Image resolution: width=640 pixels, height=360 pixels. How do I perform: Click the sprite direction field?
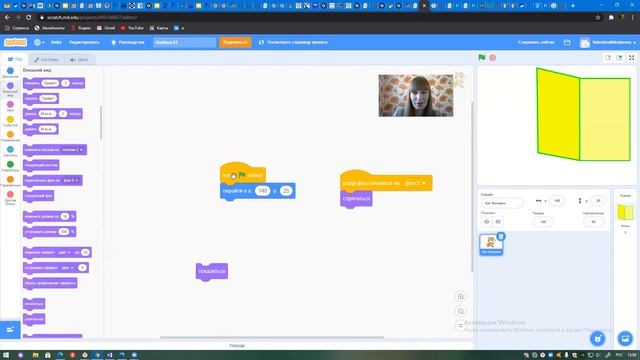point(593,222)
